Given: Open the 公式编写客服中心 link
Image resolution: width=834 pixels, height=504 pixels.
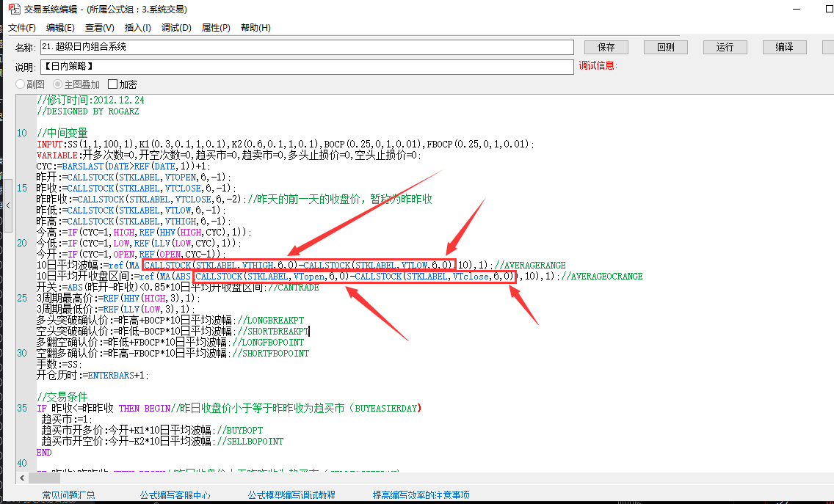Looking at the screenshot, I should point(175,495).
